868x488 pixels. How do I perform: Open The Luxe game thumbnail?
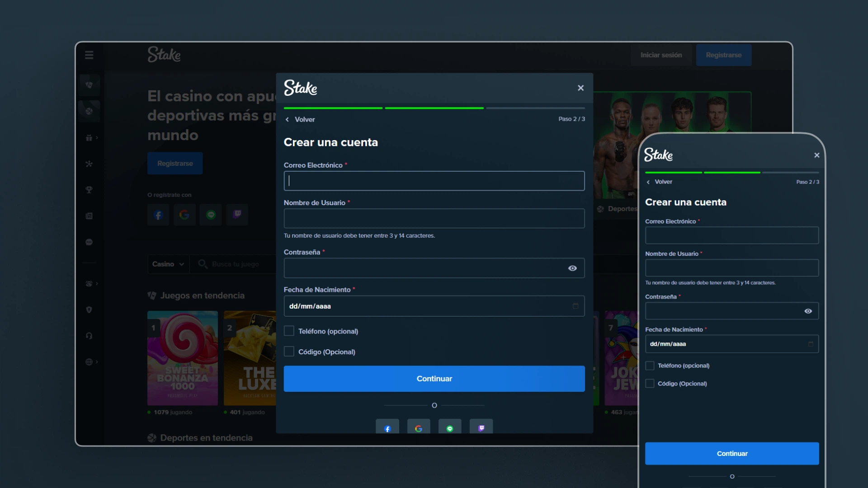click(x=250, y=358)
